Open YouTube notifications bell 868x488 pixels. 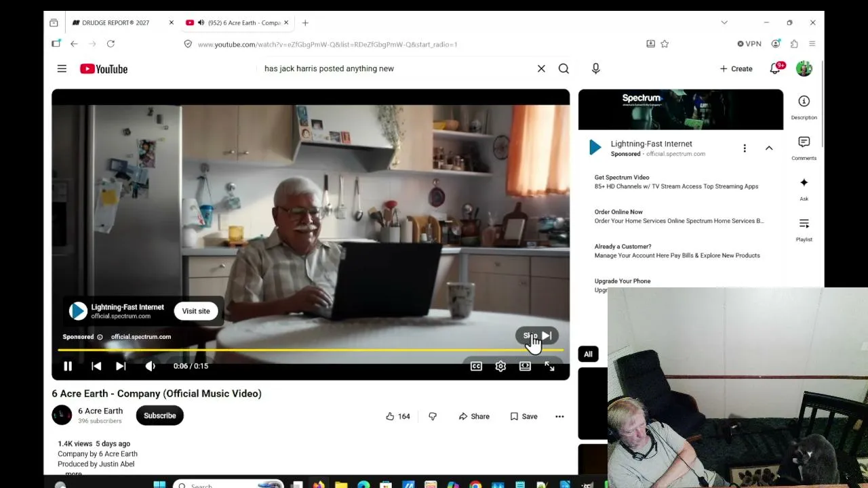(776, 68)
